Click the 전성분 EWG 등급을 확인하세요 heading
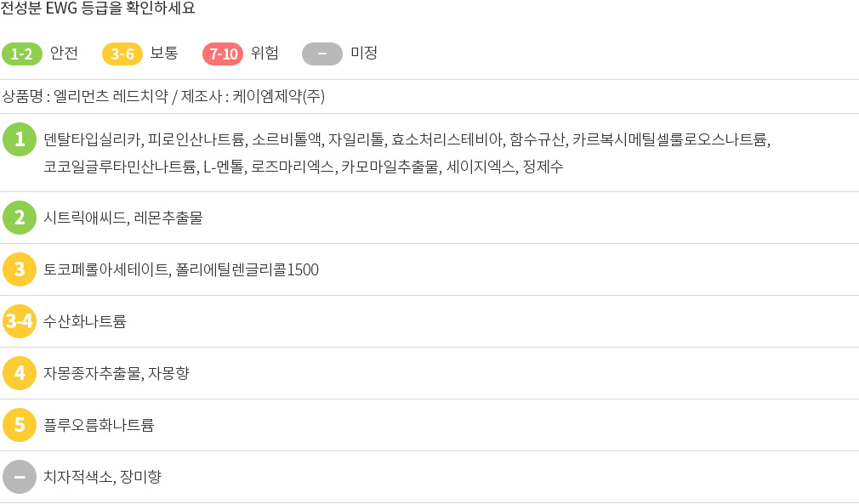Image resolution: width=859 pixels, height=504 pixels. coord(98,8)
